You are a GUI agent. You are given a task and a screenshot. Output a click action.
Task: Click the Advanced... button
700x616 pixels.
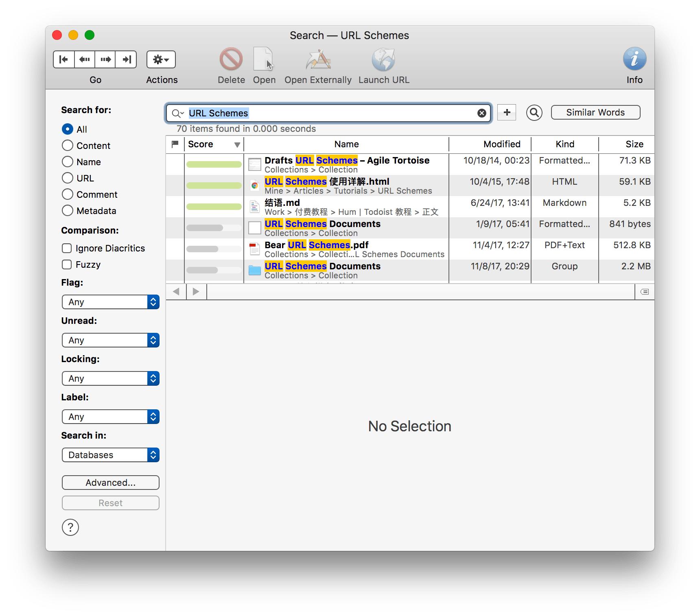(x=110, y=483)
